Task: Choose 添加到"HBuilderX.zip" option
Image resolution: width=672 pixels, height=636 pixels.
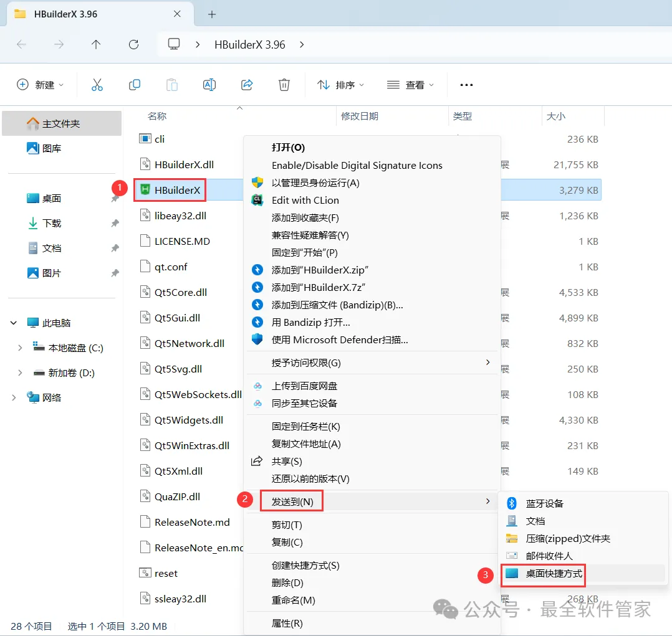Action: click(320, 270)
